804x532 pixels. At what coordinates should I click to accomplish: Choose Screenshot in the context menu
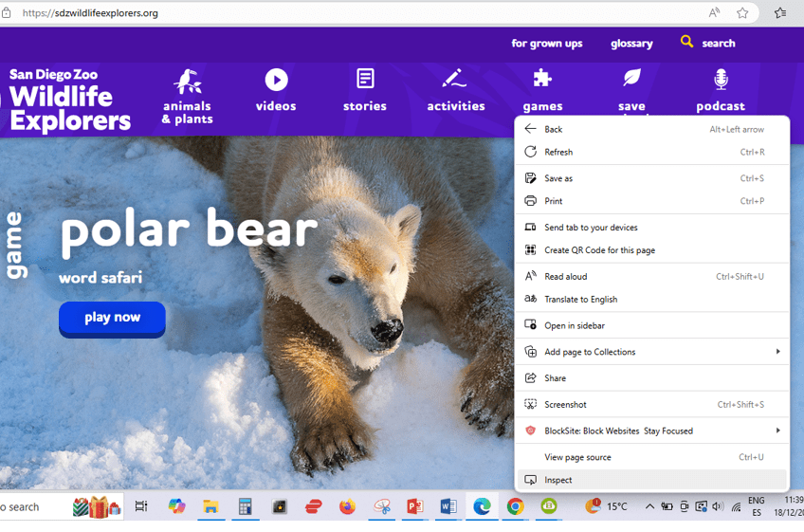pyautogui.click(x=564, y=405)
